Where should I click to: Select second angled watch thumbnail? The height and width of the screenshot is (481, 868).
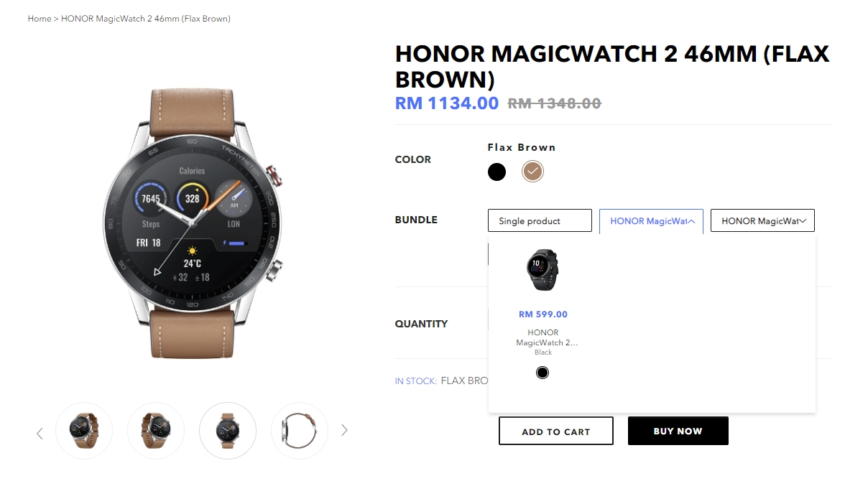point(156,431)
